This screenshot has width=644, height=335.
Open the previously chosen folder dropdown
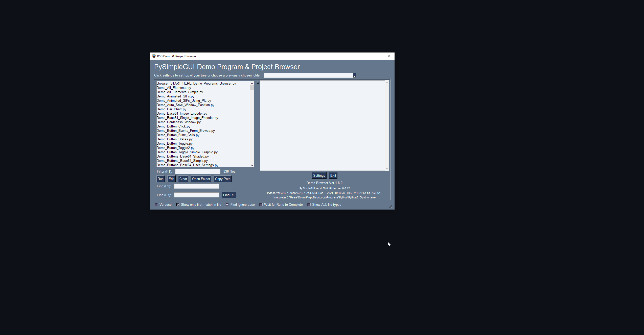pyautogui.click(x=354, y=75)
